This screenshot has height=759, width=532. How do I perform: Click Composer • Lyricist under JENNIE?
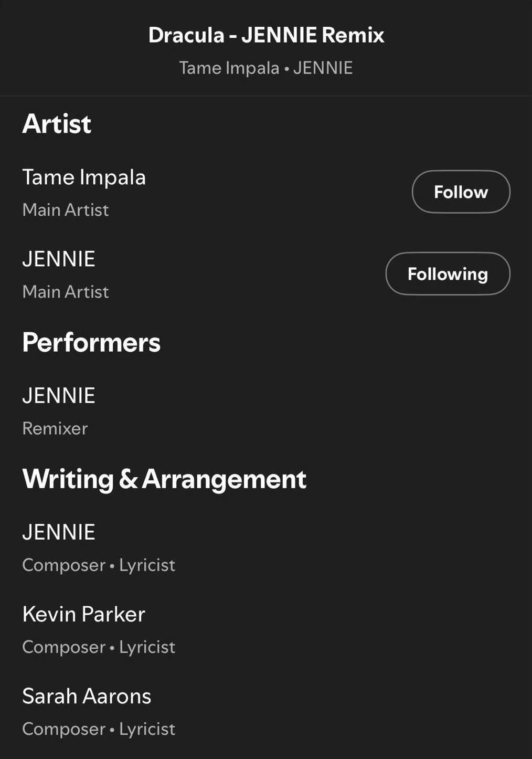point(99,565)
